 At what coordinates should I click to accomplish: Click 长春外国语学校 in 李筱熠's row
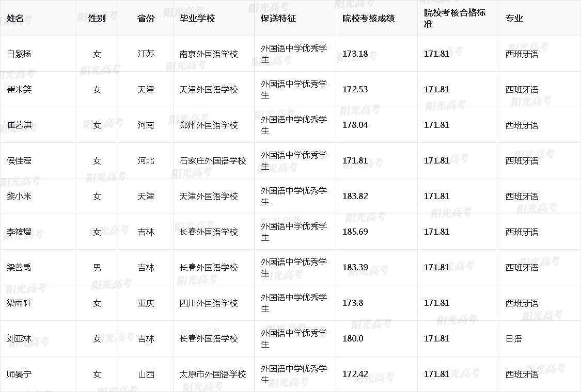[x=209, y=232]
